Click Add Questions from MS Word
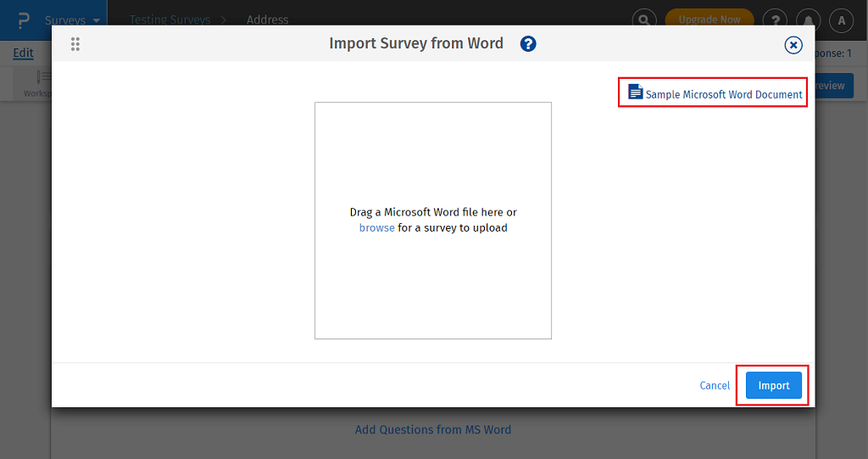This screenshot has width=868, height=459. point(432,429)
